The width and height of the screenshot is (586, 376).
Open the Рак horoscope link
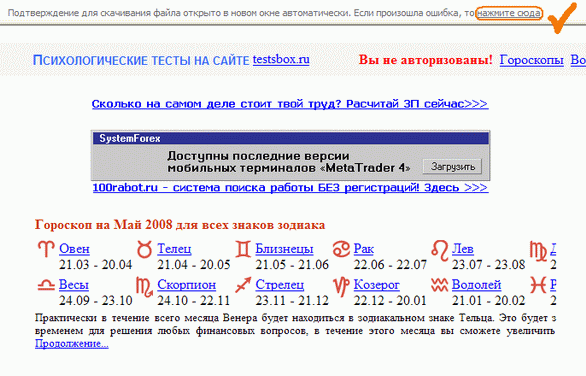click(364, 249)
